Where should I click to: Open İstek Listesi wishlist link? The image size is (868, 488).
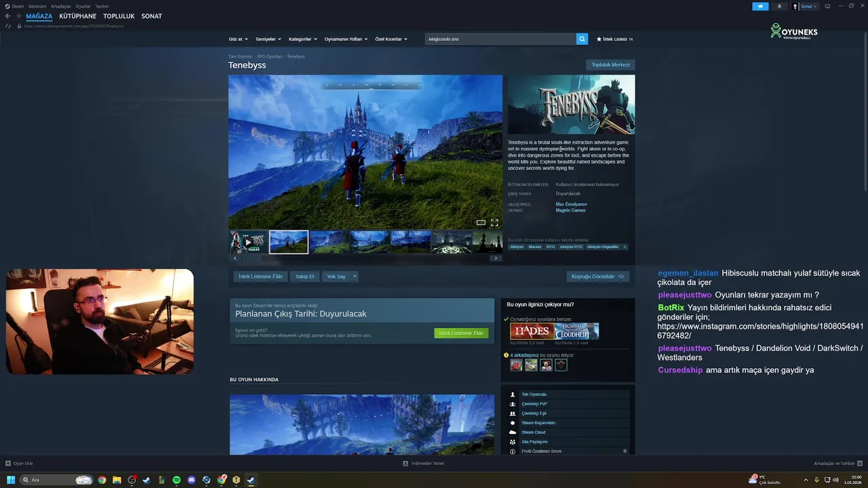[x=614, y=39]
